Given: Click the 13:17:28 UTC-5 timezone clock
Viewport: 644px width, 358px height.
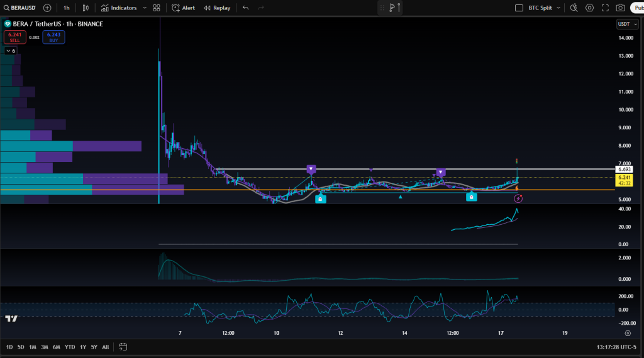Looking at the screenshot, I should coord(616,347).
